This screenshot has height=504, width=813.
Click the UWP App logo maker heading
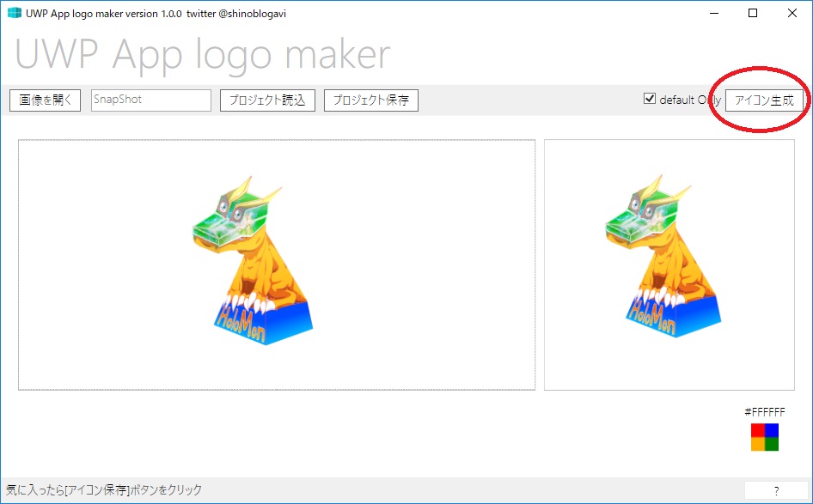[x=203, y=55]
